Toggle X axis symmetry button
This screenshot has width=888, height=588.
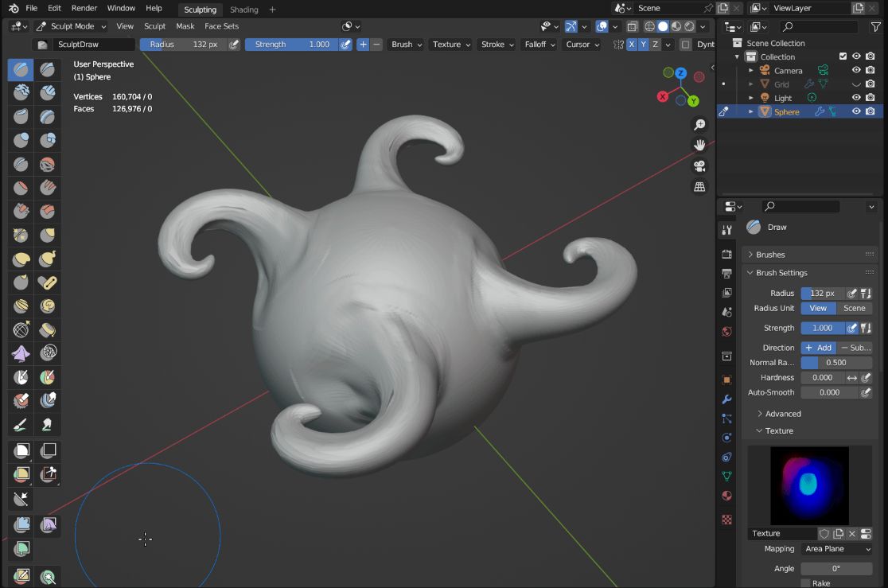tap(632, 45)
